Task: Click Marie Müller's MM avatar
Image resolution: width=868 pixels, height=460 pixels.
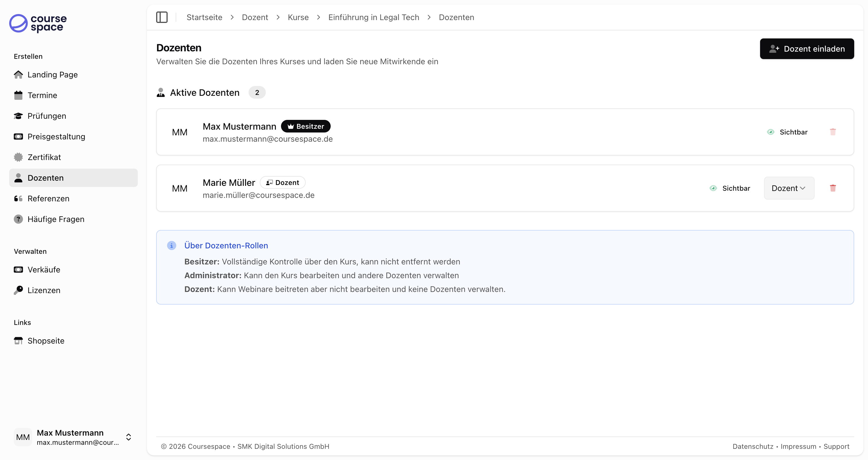Action: point(180,188)
